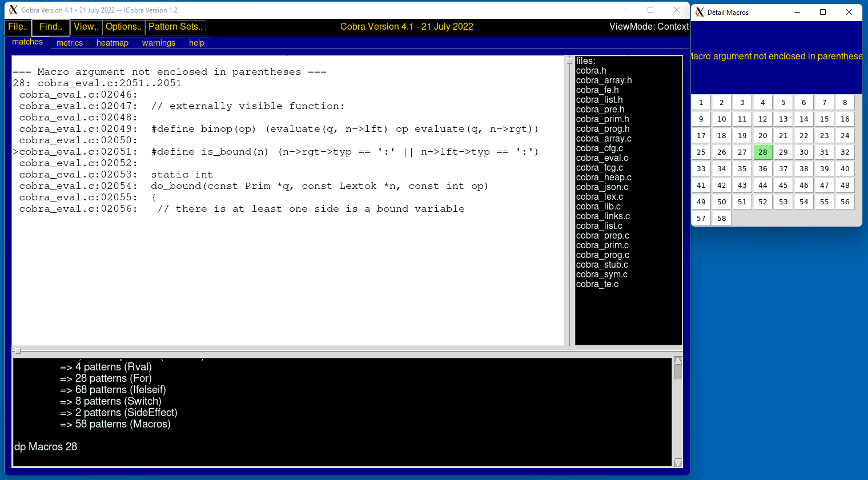
Task: Open cobra_array.h from the files list
Action: pyautogui.click(x=604, y=80)
